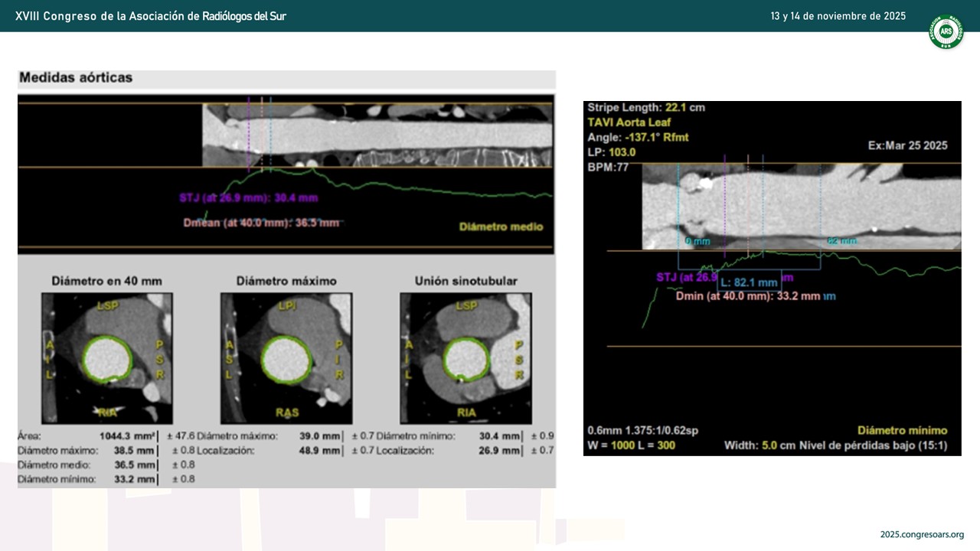The height and width of the screenshot is (551, 980).
Task: Click the 'Dmin (at 40.0 mm): 33.2 mm' annotation
Action: click(748, 296)
